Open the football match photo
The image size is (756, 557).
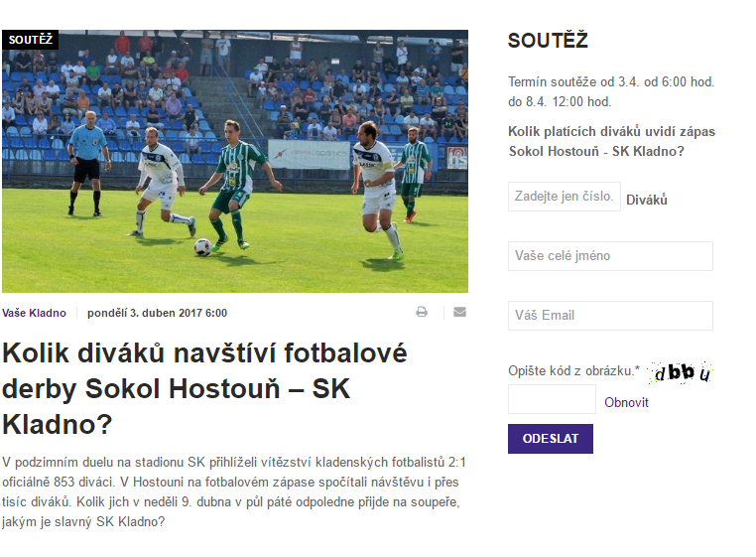[235, 161]
